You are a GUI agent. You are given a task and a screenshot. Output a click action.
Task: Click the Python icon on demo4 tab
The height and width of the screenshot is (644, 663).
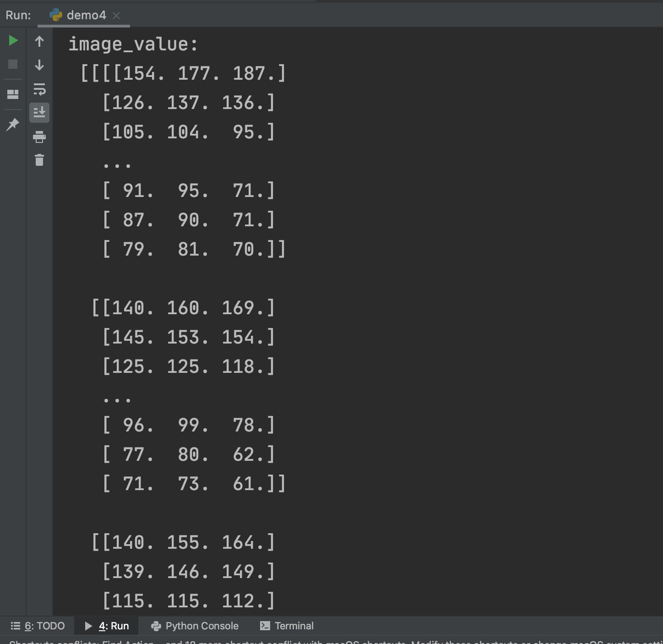(56, 15)
